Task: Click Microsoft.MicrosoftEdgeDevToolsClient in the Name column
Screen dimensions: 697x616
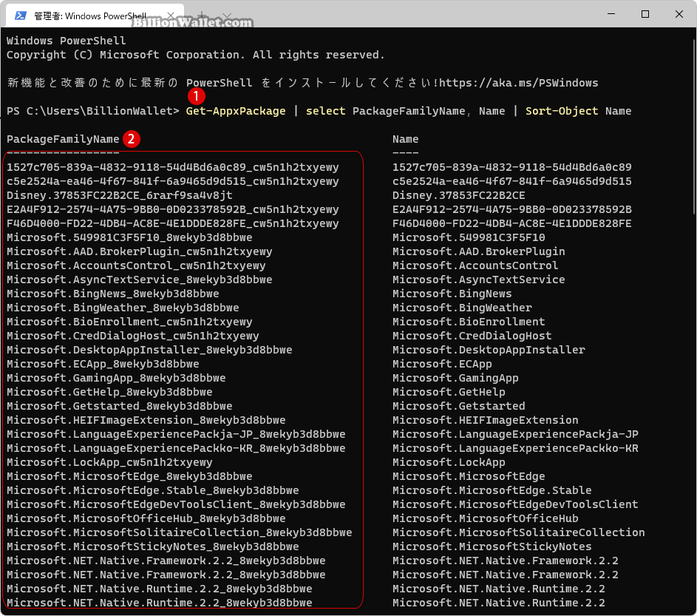Action: click(x=515, y=504)
